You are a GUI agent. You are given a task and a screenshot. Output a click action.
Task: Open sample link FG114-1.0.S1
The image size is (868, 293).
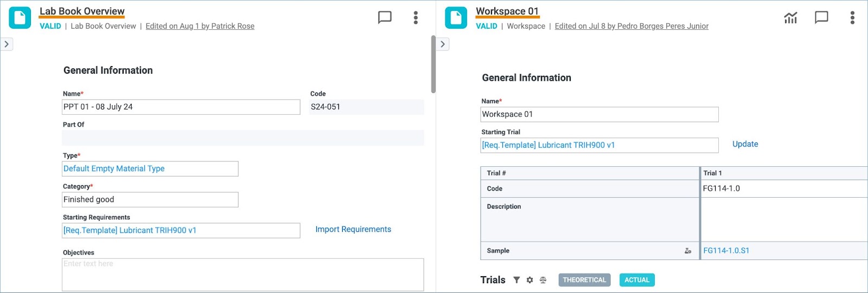726,251
